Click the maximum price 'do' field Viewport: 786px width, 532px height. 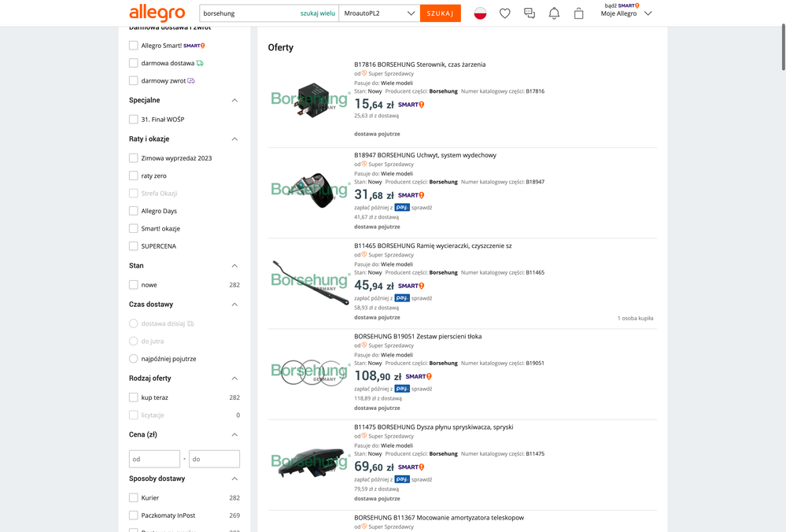click(x=215, y=459)
